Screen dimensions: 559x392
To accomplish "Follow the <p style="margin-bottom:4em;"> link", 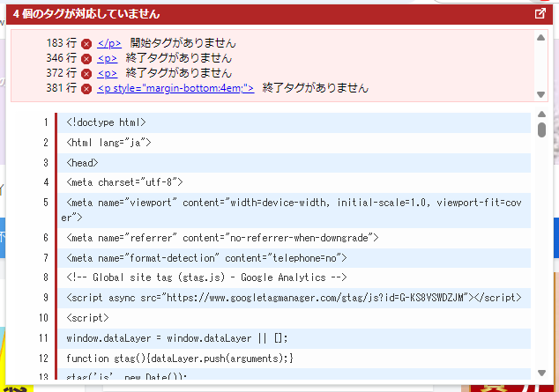I will pyautogui.click(x=175, y=89).
